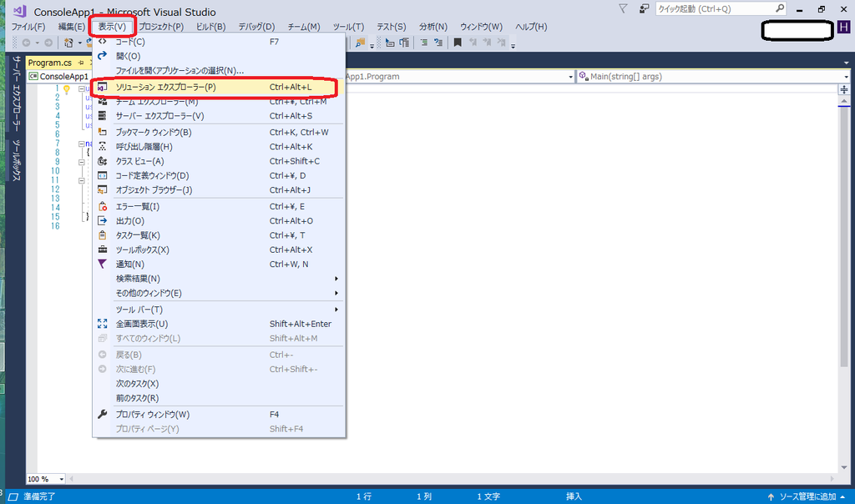This screenshot has width=855, height=504.
Task: Choose 開く(O) in the View menu
Action: click(219, 56)
